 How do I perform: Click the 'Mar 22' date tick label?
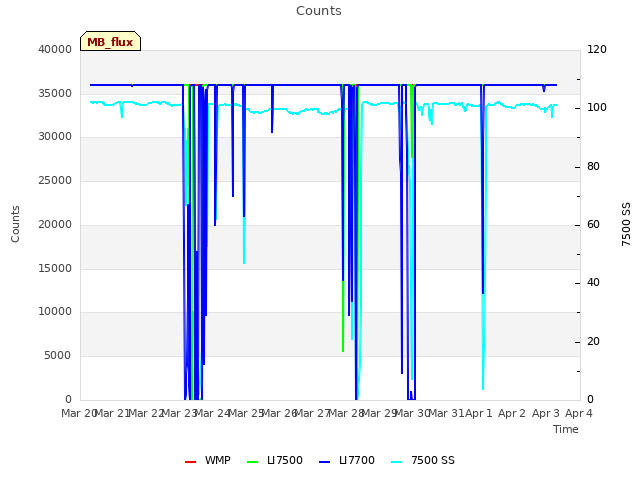tap(145, 413)
